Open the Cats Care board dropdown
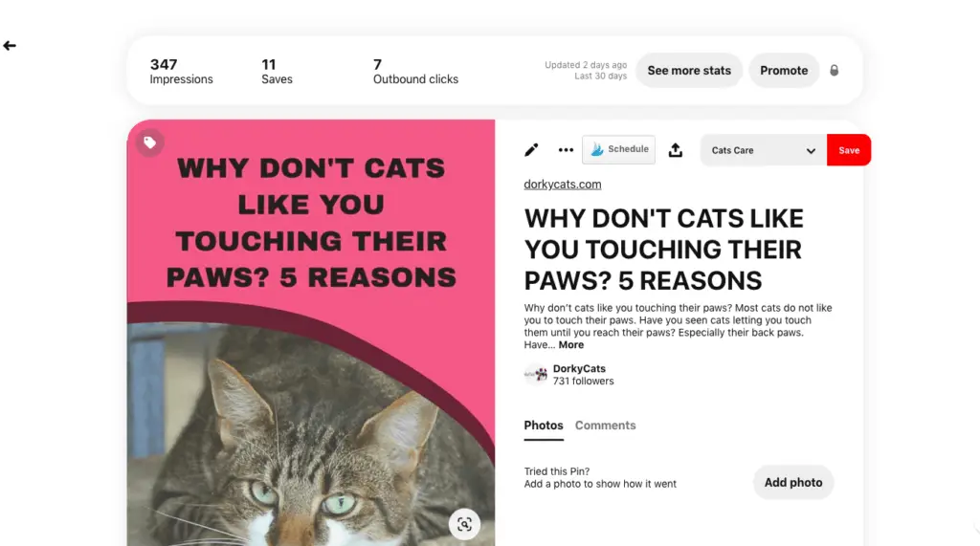Viewport: 980px width, 546px height. [764, 150]
